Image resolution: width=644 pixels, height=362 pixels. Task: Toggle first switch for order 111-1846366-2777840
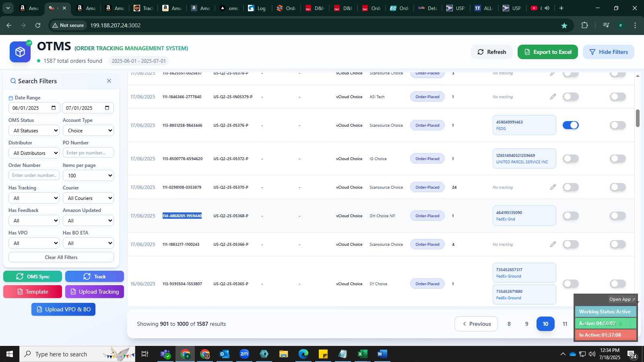[x=571, y=97]
